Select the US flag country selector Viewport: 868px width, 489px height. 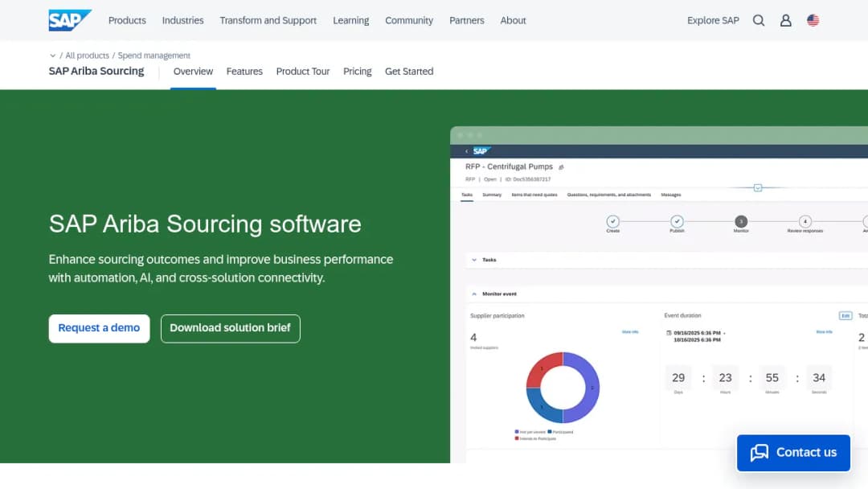(x=813, y=20)
